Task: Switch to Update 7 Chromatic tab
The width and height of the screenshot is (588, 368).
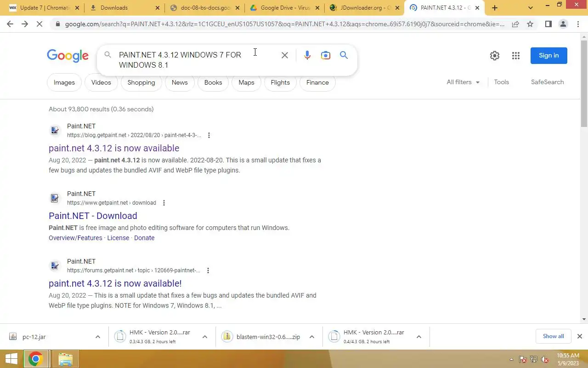Action: [x=44, y=8]
